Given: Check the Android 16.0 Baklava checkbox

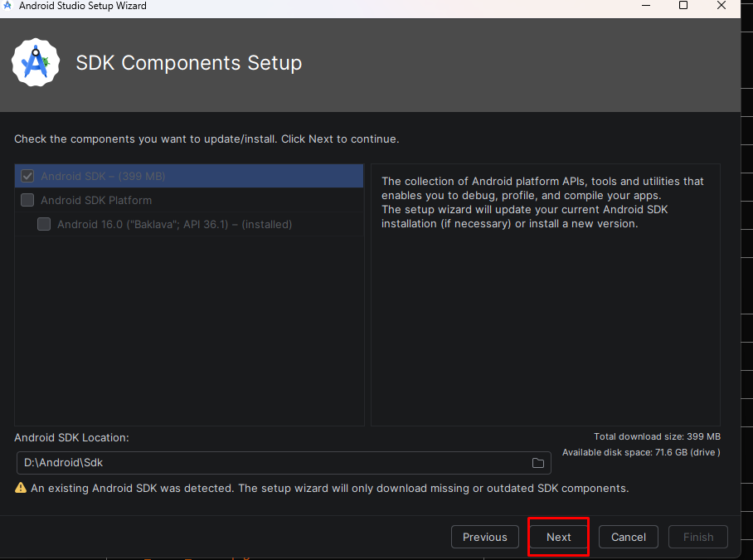Looking at the screenshot, I should [x=44, y=224].
